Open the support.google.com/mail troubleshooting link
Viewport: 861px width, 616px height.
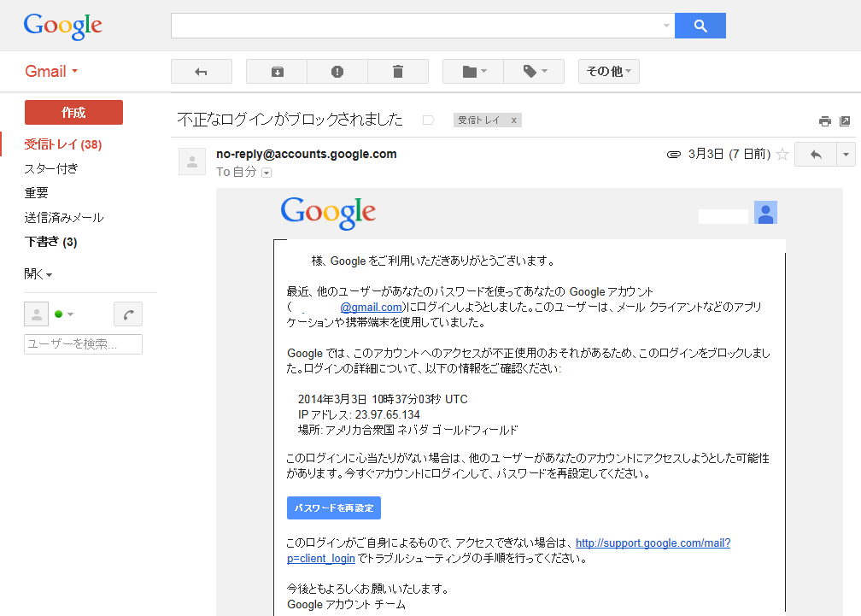pyautogui.click(x=653, y=543)
